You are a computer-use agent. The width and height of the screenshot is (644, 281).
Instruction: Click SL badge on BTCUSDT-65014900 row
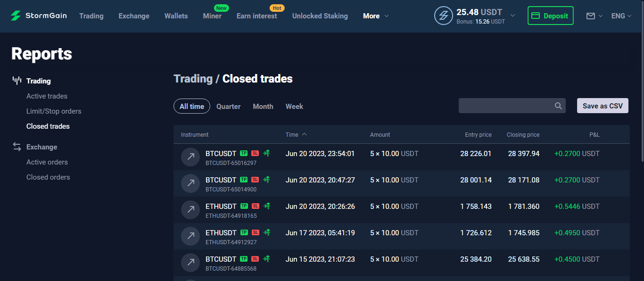tap(255, 180)
